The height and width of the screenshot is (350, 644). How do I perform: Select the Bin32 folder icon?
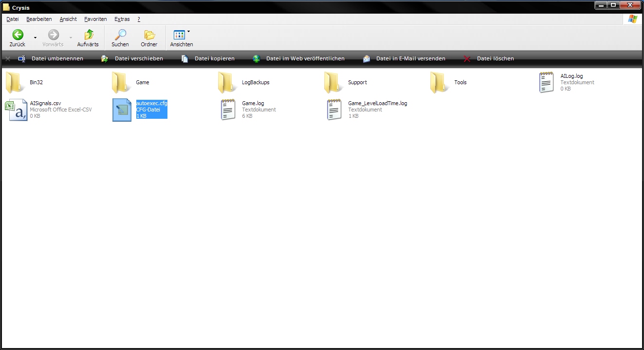click(x=16, y=82)
